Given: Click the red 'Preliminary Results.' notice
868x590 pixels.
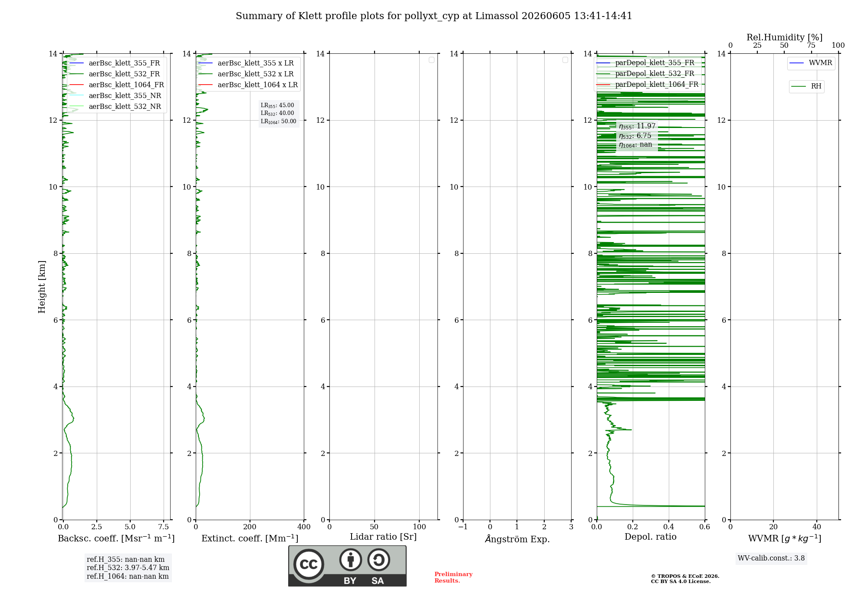Looking at the screenshot, I should coord(453,577).
